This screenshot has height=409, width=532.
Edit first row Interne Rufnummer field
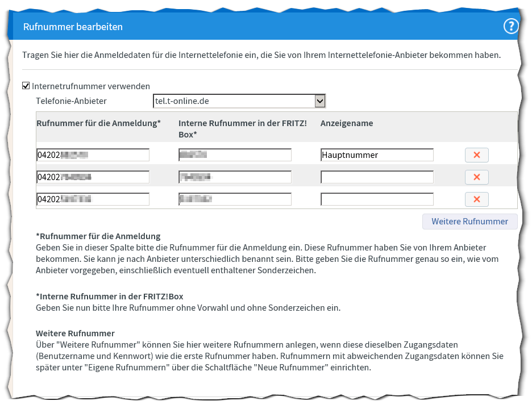click(235, 155)
